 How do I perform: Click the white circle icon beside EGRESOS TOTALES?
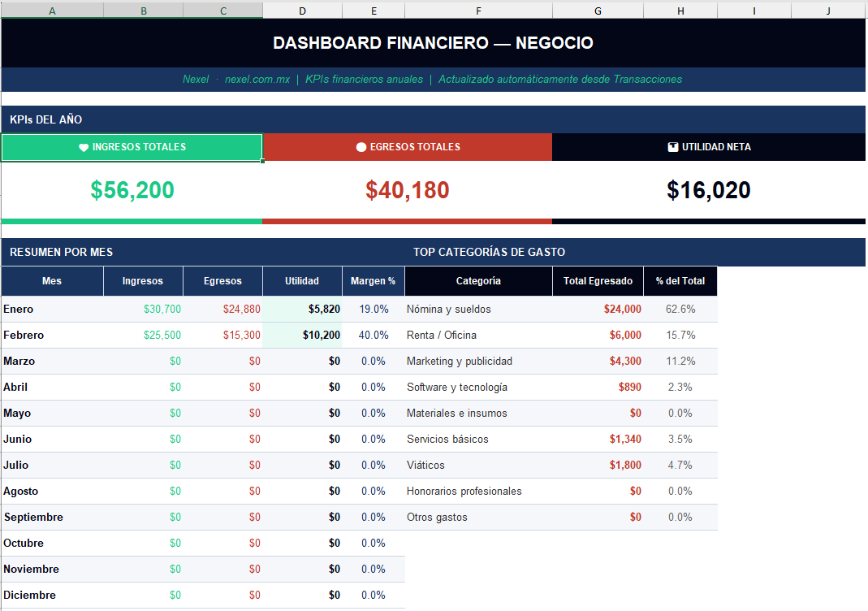point(361,148)
